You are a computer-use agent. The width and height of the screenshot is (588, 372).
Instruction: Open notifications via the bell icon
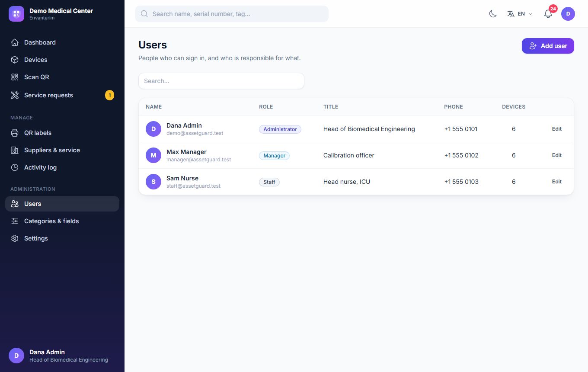click(548, 14)
